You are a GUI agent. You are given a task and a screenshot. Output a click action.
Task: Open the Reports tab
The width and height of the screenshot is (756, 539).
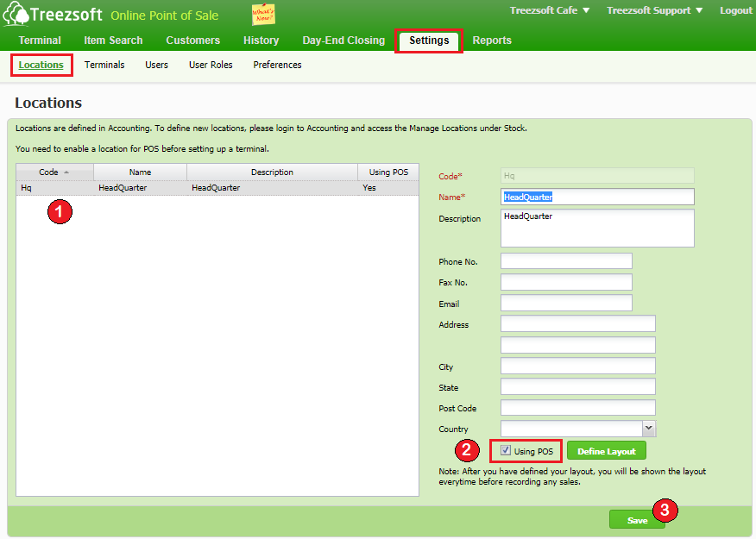(492, 41)
